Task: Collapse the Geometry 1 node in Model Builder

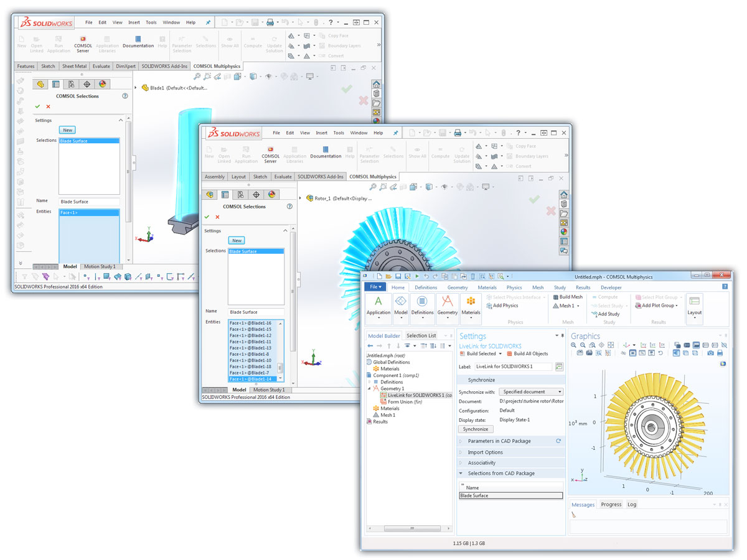Action: 369,388
